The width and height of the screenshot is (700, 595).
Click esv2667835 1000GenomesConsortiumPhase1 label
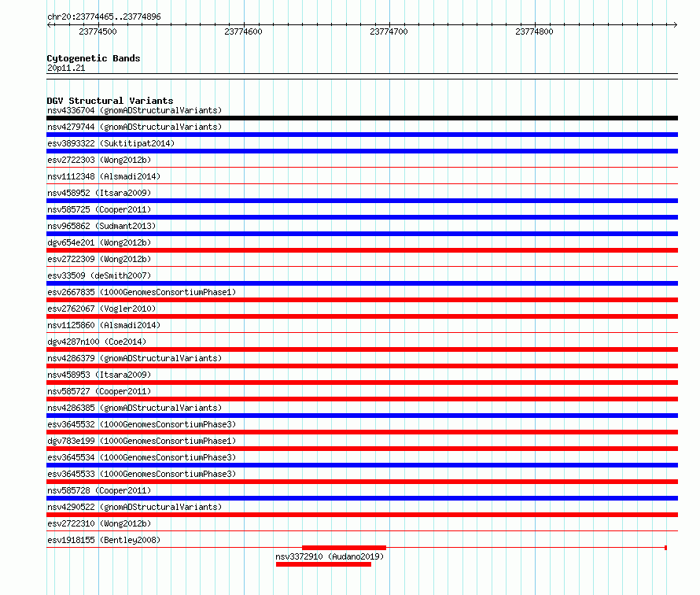[142, 292]
